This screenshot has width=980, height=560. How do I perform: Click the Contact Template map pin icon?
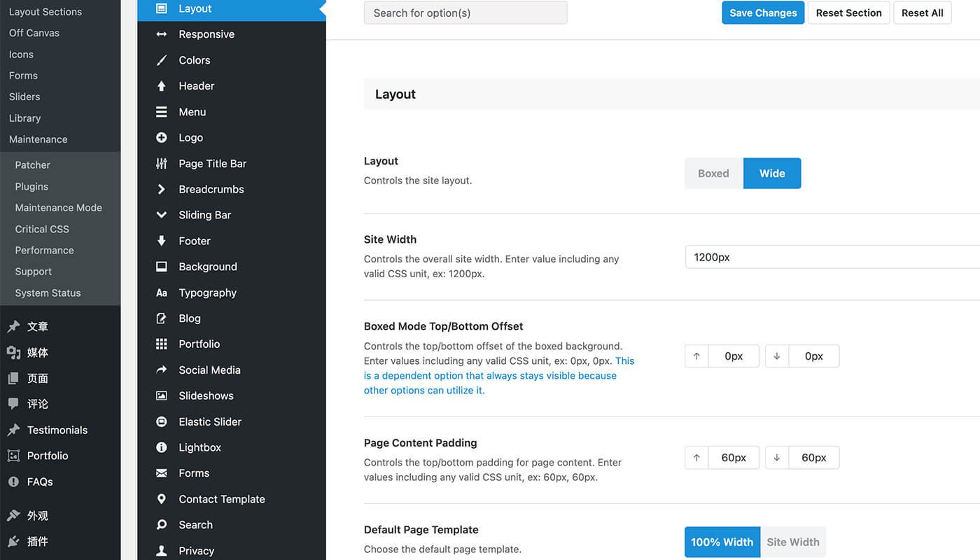coord(162,499)
